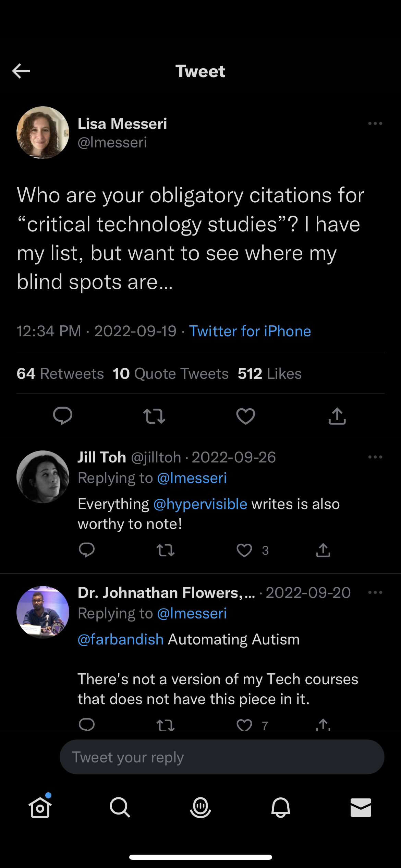Open more options for Lisa Messeri's tweet
The width and height of the screenshot is (401, 868).
point(375,123)
